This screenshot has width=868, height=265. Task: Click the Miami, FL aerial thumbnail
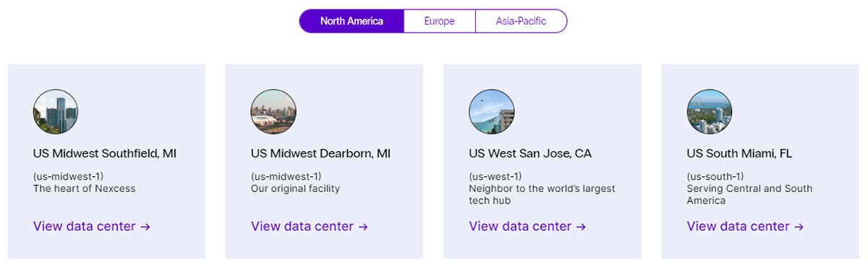click(x=709, y=112)
